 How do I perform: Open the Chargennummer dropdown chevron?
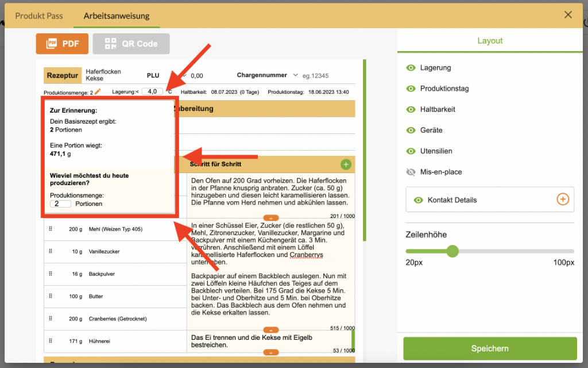pos(296,75)
